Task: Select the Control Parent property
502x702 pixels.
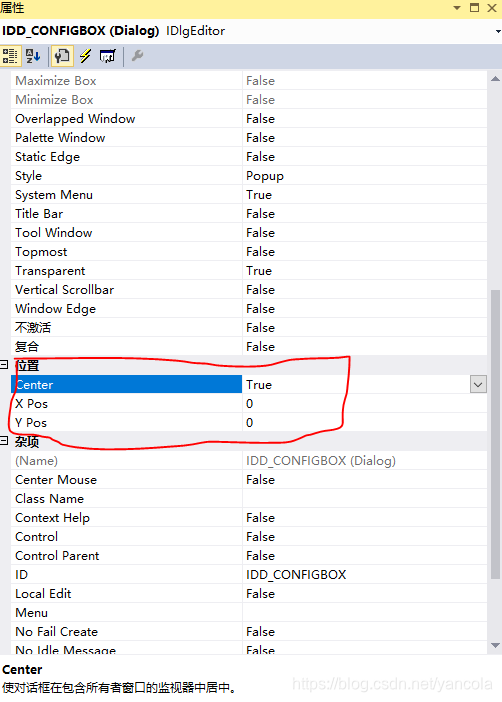Action: click(126, 556)
